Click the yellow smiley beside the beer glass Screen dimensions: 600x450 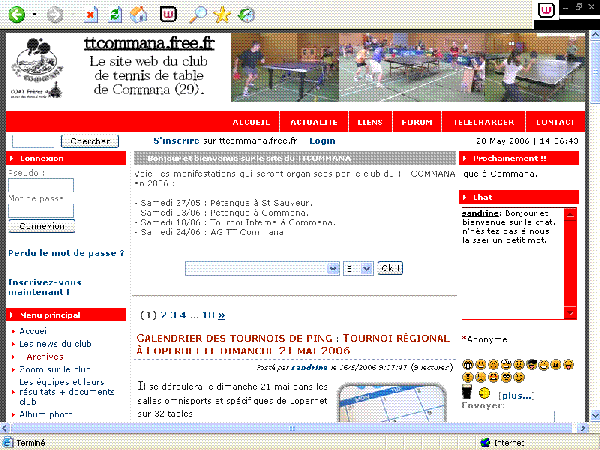pyautogui.click(x=484, y=393)
